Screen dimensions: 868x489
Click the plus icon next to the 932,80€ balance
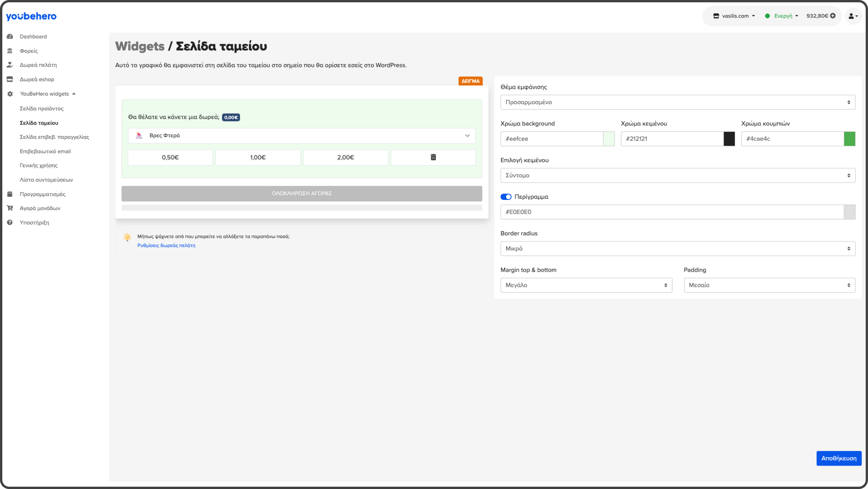pyautogui.click(x=833, y=16)
